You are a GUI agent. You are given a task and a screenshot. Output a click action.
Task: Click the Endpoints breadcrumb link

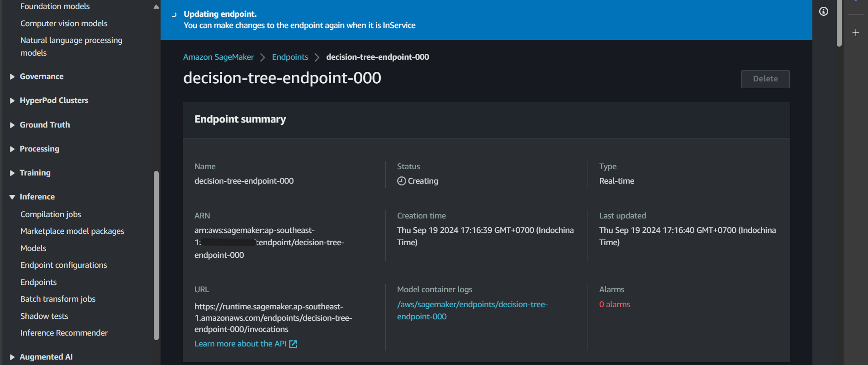(289, 57)
